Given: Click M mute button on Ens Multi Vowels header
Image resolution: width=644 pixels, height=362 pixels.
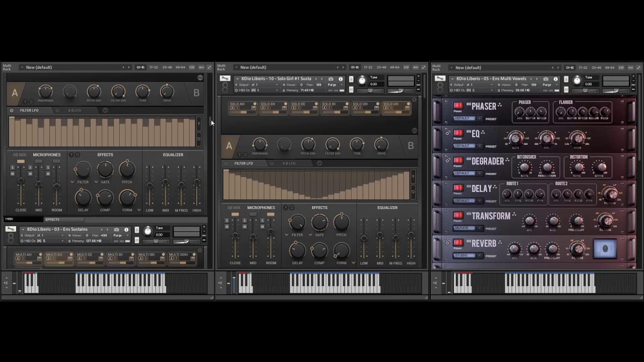Looking at the screenshot, I should 566,89.
